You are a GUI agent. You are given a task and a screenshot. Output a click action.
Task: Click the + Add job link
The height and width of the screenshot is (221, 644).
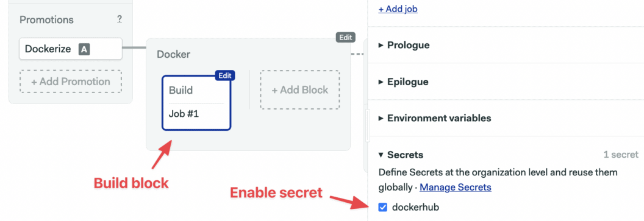(x=398, y=9)
